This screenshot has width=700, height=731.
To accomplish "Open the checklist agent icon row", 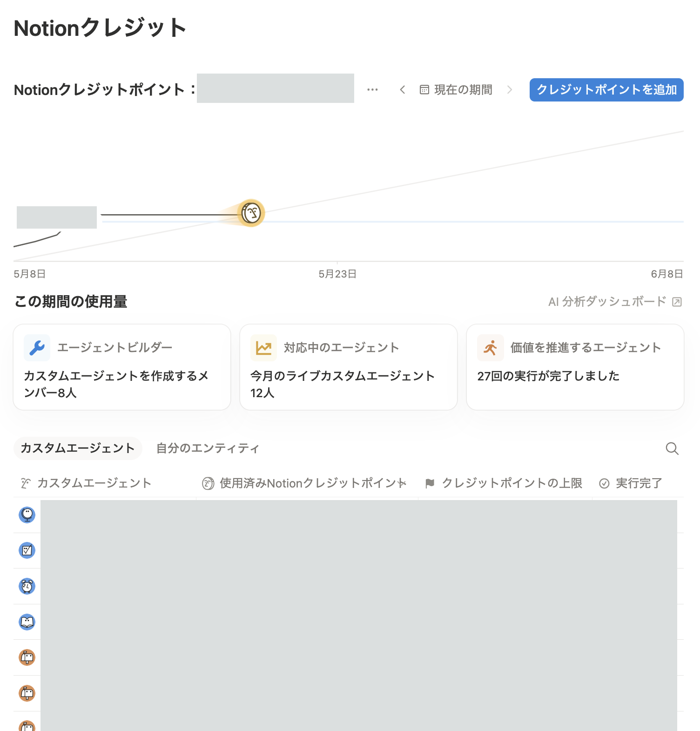I will pyautogui.click(x=27, y=550).
